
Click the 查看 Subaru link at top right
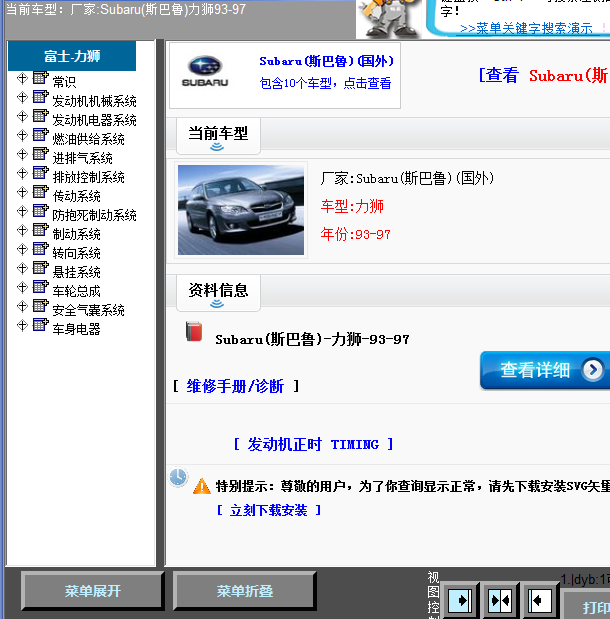543,75
